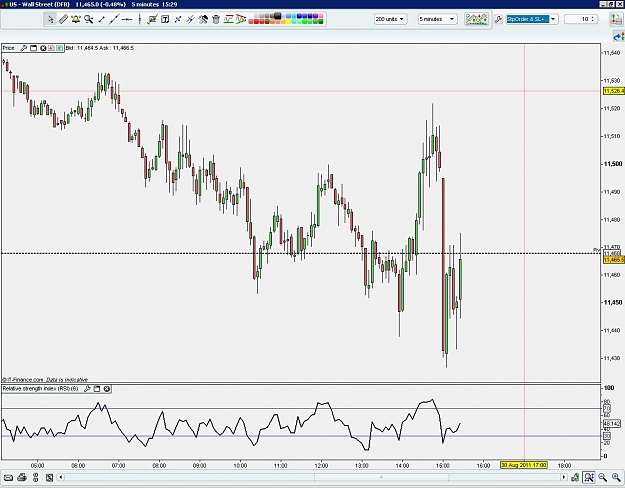Select the horizontal line tool
Screen dimensions: 625x488
click(x=127, y=19)
